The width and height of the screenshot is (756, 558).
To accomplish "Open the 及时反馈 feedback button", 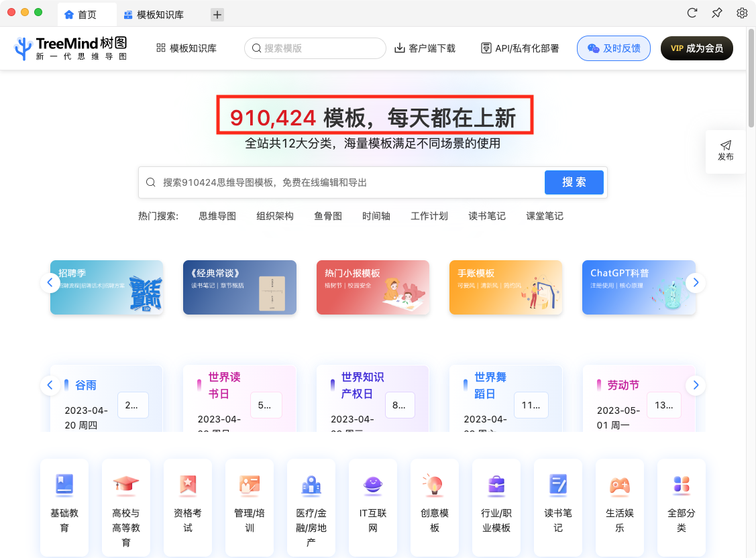I will [613, 48].
